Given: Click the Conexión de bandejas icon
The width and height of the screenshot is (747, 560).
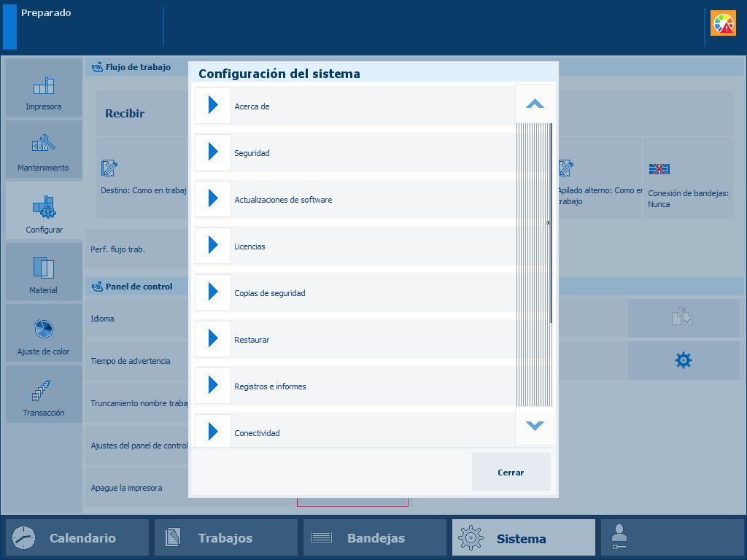Looking at the screenshot, I should (x=659, y=169).
